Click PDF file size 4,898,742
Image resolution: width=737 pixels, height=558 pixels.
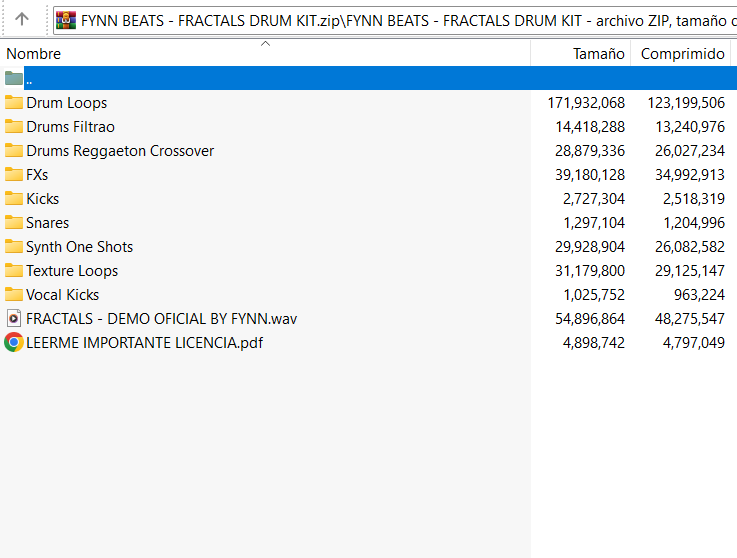[594, 342]
